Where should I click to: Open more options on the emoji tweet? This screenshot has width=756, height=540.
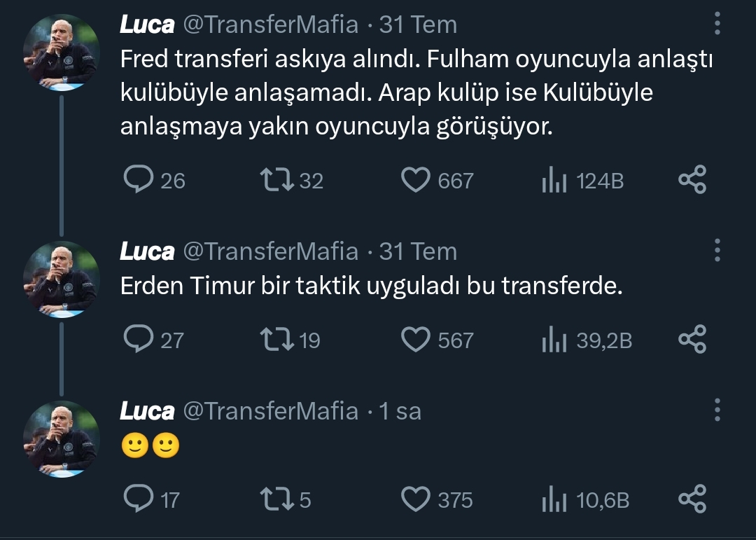(x=717, y=410)
